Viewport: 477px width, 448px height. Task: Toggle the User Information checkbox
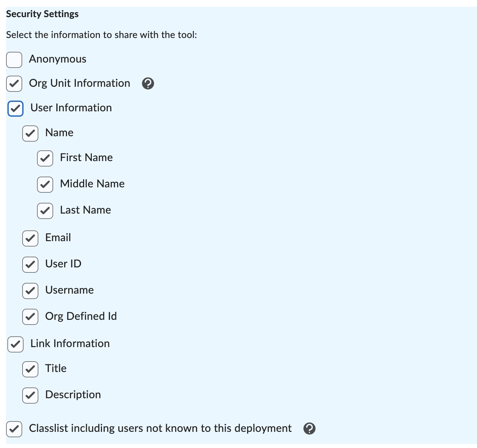click(x=15, y=109)
